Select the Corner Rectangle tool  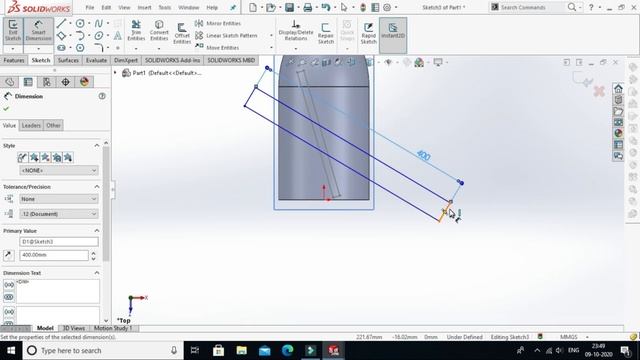pos(62,36)
